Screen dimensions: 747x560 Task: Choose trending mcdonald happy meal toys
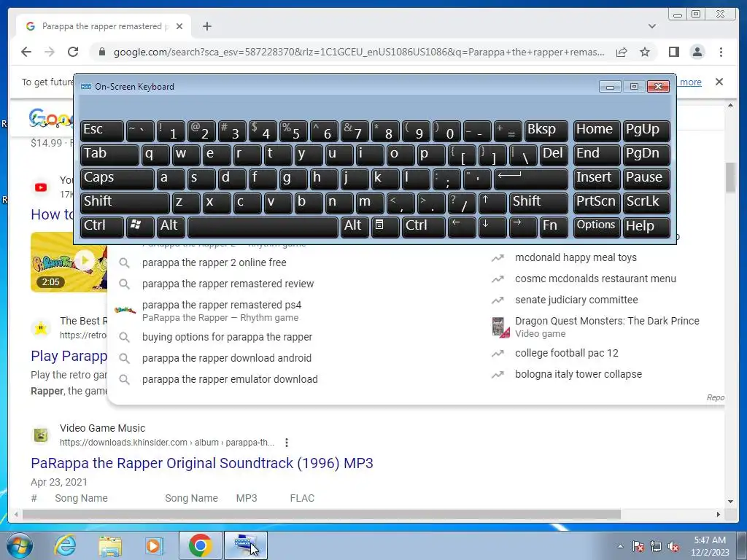(576, 257)
